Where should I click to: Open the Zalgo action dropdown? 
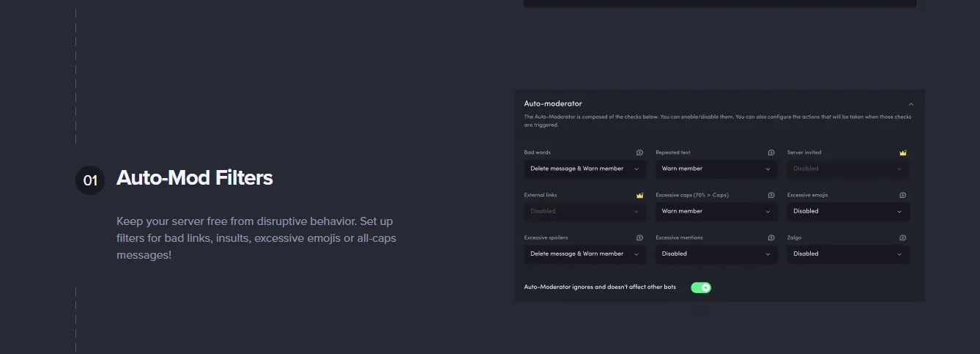[848, 254]
